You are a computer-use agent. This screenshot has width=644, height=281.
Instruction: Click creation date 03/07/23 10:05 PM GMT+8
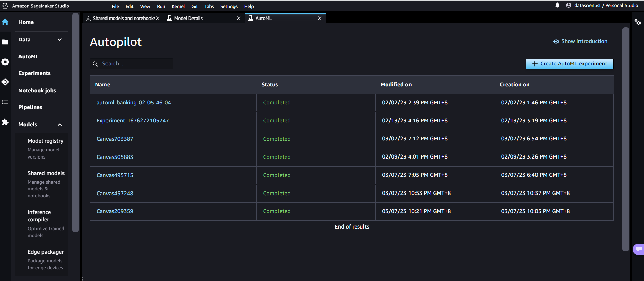[x=535, y=211]
